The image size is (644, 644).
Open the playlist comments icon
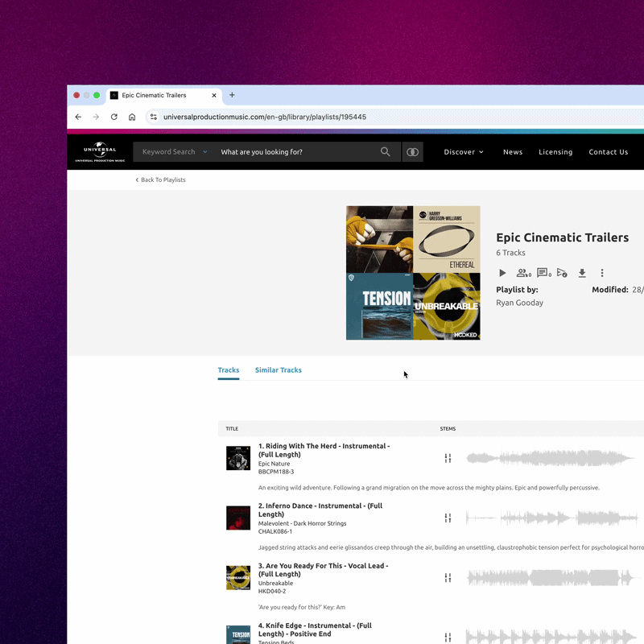click(543, 273)
